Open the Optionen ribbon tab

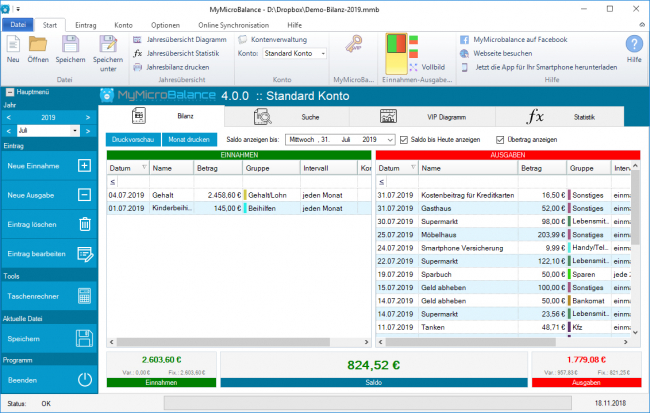166,23
